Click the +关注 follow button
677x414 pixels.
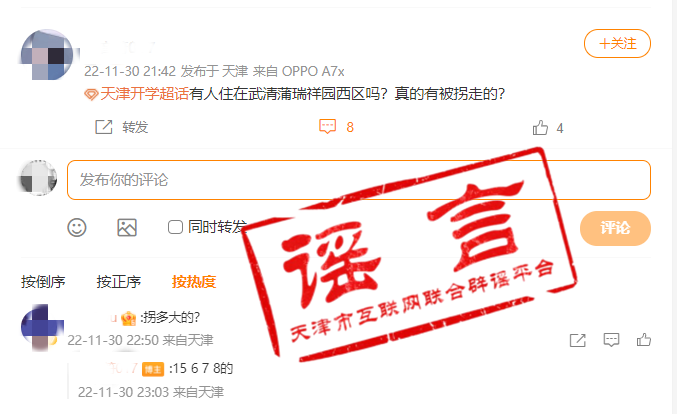(617, 43)
